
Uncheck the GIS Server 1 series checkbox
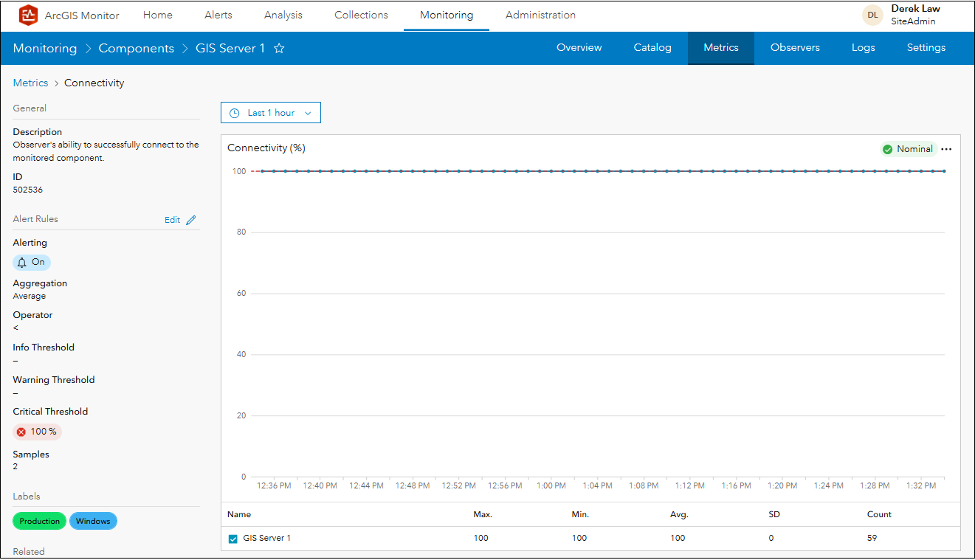[x=233, y=539]
